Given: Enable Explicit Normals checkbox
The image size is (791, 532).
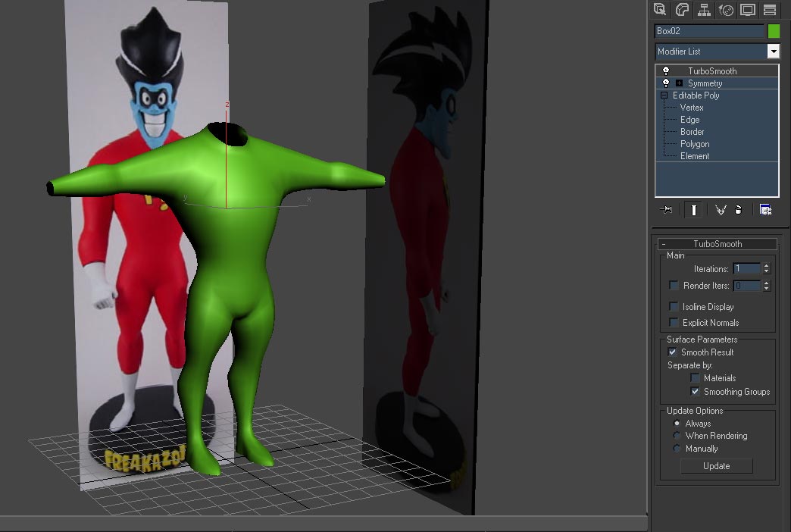Looking at the screenshot, I should click(674, 322).
